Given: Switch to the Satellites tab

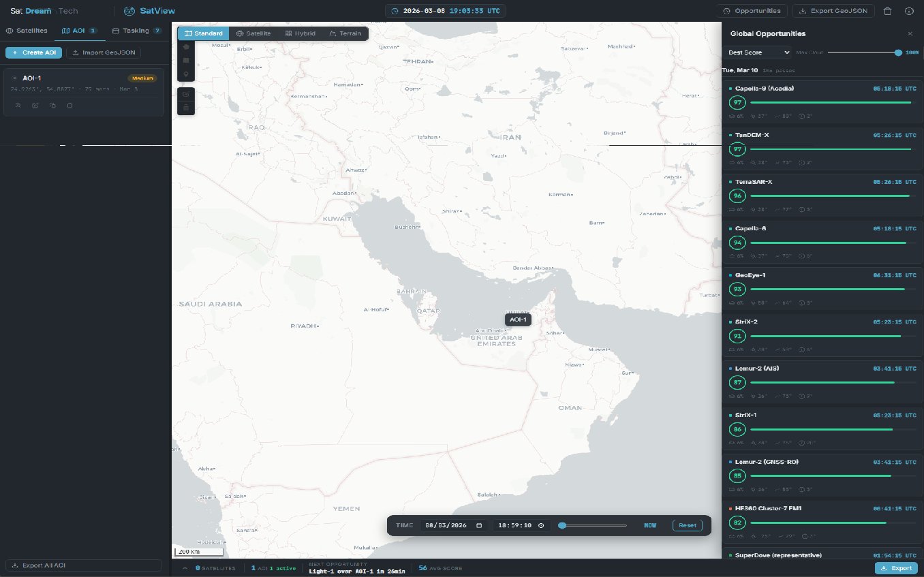Looking at the screenshot, I should point(27,31).
